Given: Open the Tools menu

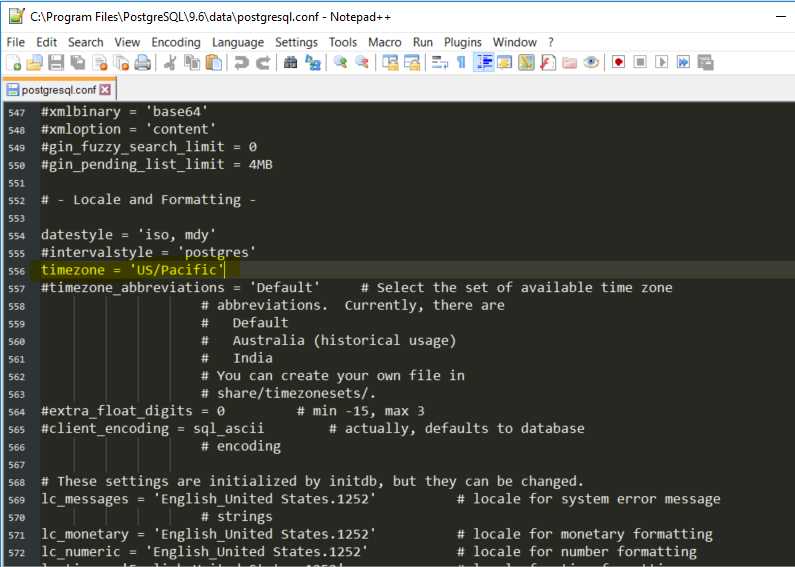Looking at the screenshot, I should pos(343,42).
